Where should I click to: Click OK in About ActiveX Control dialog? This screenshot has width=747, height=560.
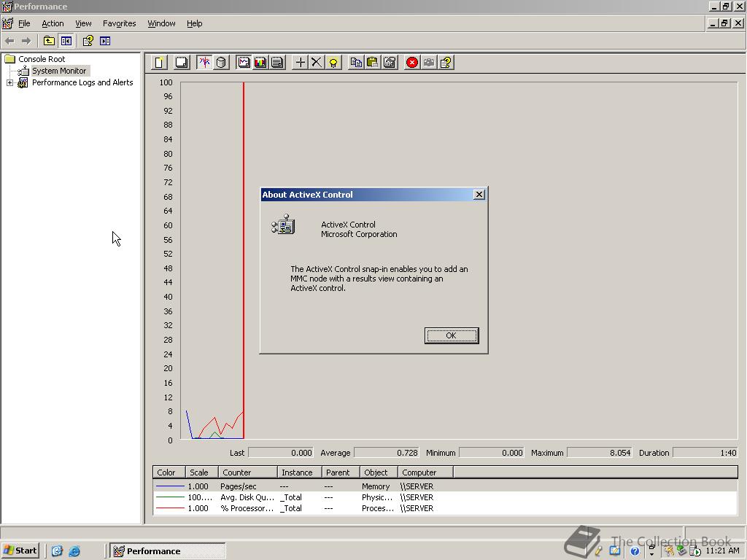coord(451,335)
